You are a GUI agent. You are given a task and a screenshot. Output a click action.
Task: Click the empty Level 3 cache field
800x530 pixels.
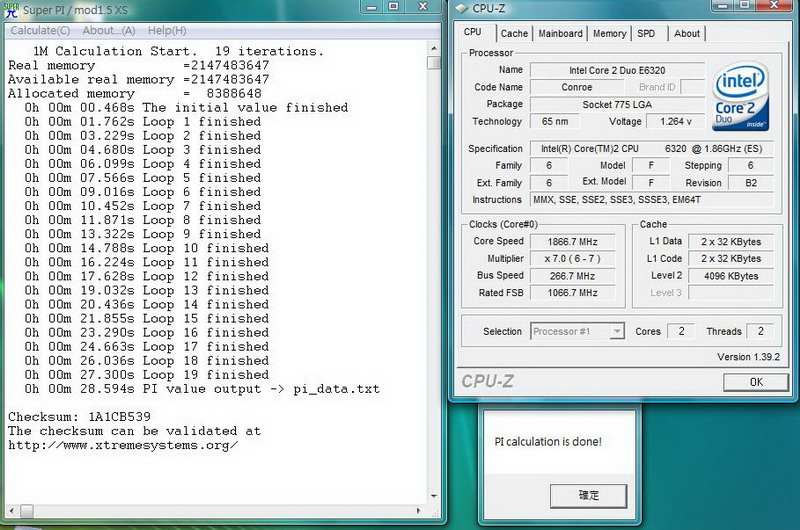click(731, 293)
